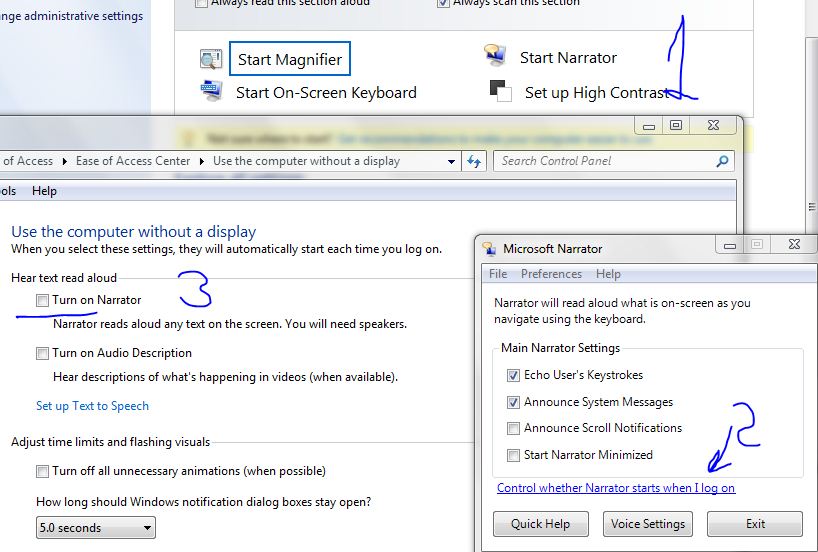Close the Microsoft Narrator window
The image size is (818, 552).
coord(794,244)
